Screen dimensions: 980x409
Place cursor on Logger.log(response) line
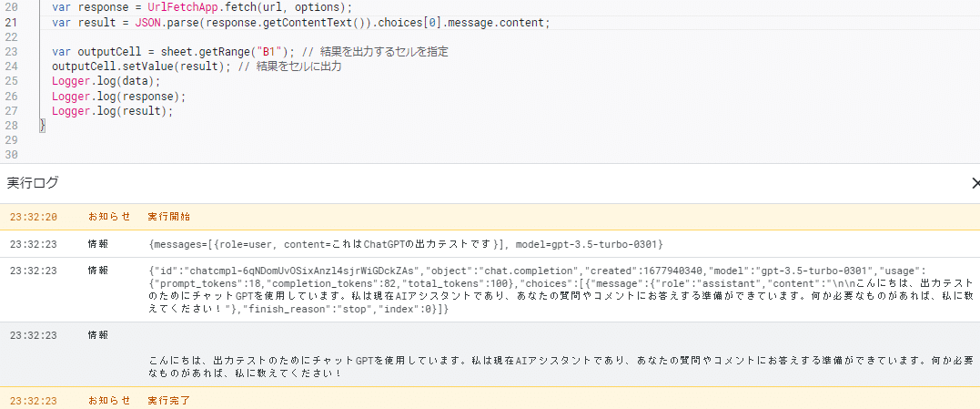pyautogui.click(x=119, y=96)
